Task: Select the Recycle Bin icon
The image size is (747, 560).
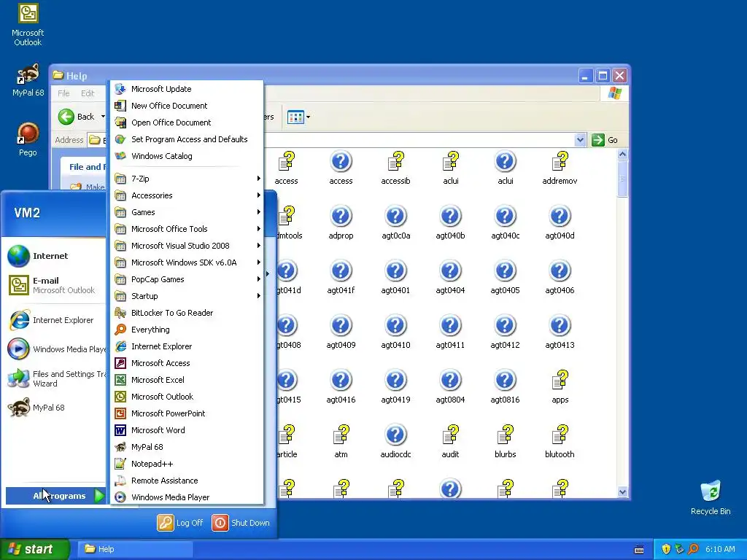Action: pyautogui.click(x=711, y=497)
